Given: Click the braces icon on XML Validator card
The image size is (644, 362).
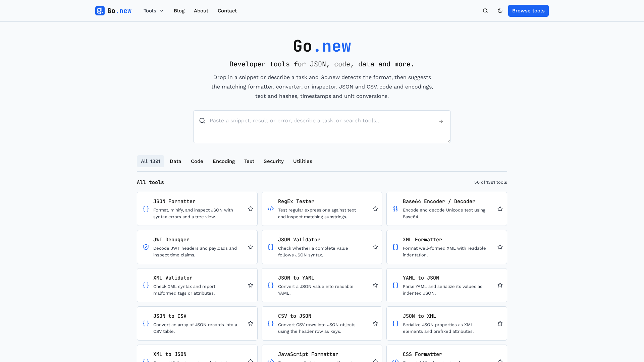Looking at the screenshot, I should click(146, 285).
